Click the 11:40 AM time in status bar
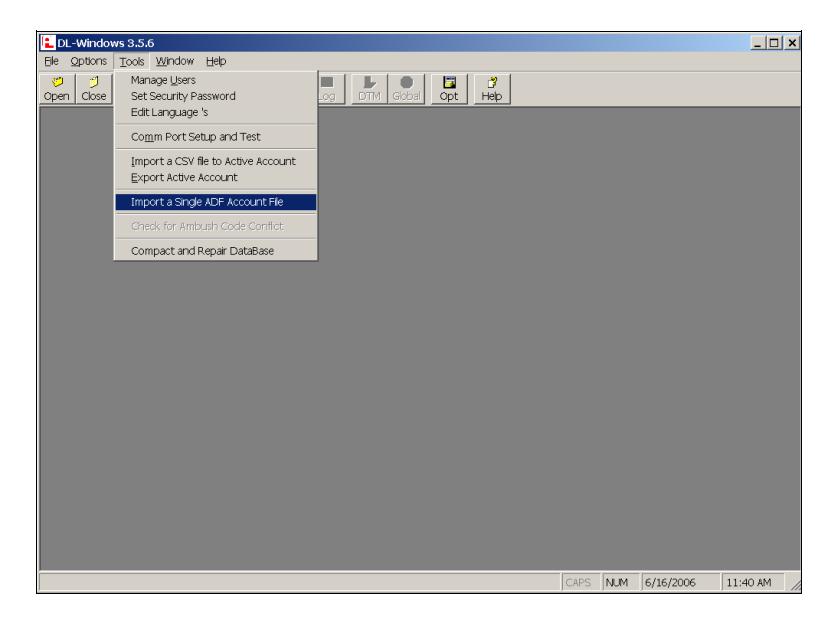Viewport: 833px width, 617px height. point(753,582)
